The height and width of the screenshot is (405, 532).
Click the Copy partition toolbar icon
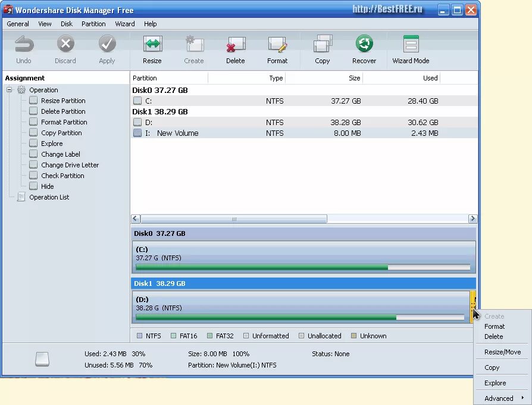click(x=323, y=44)
